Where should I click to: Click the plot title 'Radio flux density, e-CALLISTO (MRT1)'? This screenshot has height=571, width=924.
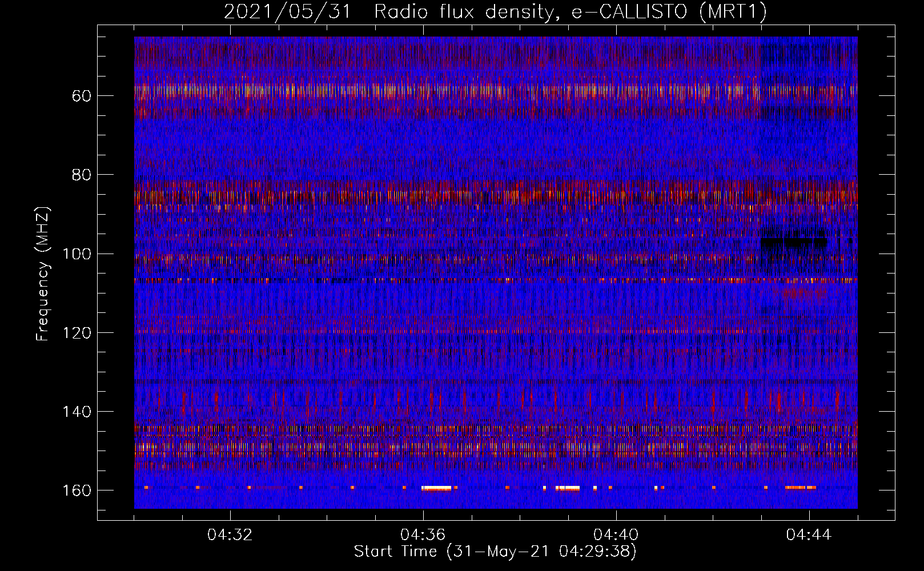(x=571, y=11)
